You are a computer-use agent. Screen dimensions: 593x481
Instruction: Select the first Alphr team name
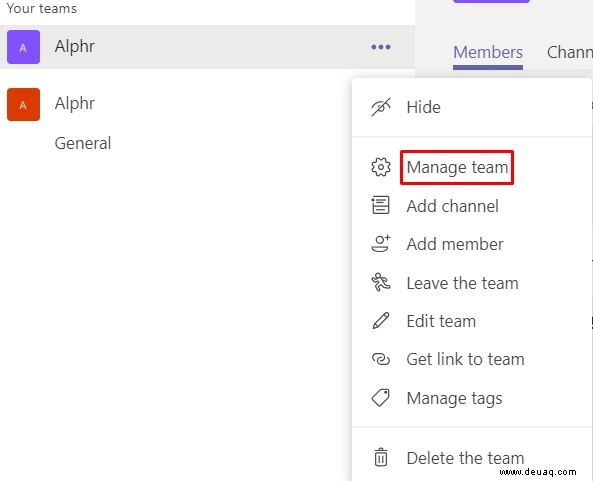tap(75, 47)
